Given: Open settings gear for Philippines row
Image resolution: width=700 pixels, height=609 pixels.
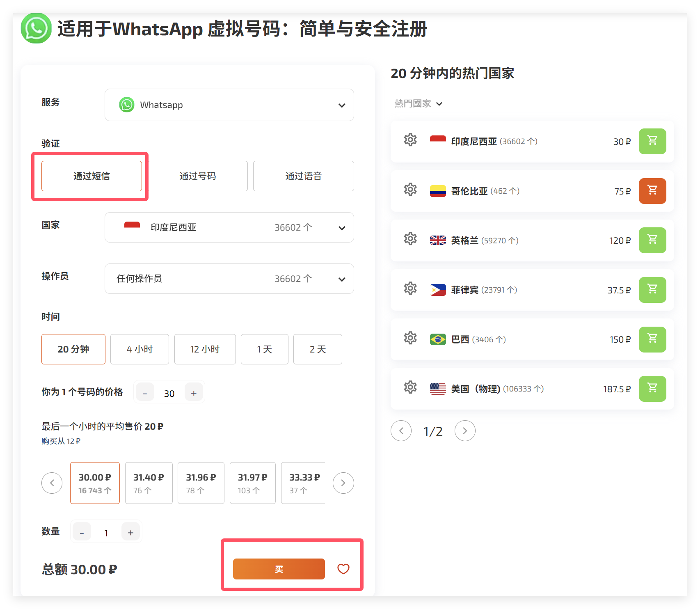Looking at the screenshot, I should tap(410, 288).
